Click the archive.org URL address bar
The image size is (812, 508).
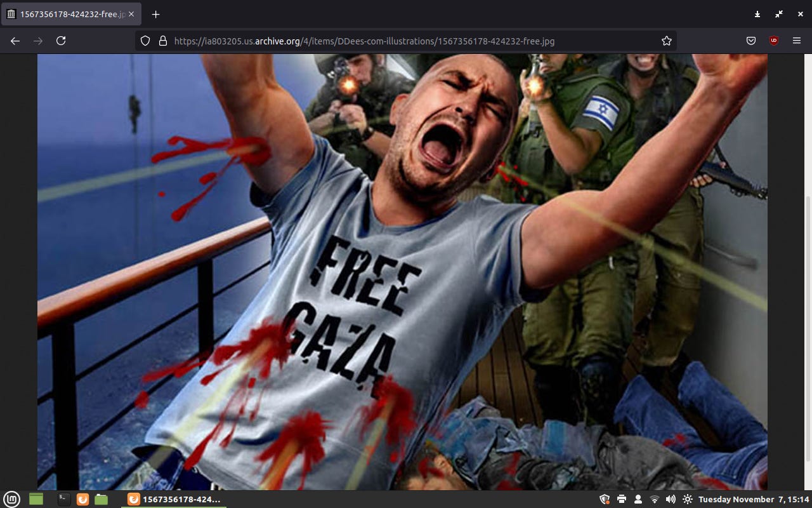coord(406,41)
